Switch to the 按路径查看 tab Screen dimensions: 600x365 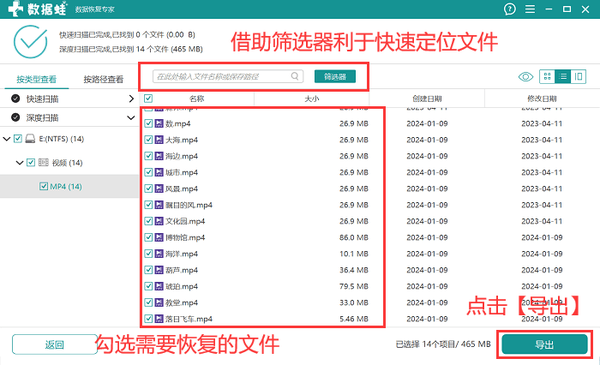103,79
